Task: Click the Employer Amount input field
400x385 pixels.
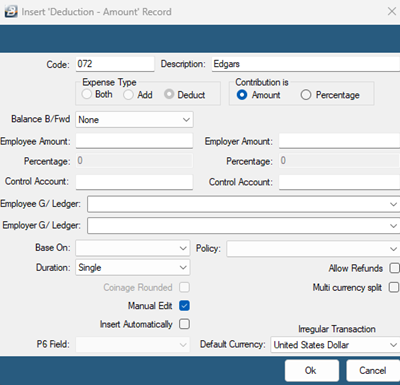Action: 339,141
